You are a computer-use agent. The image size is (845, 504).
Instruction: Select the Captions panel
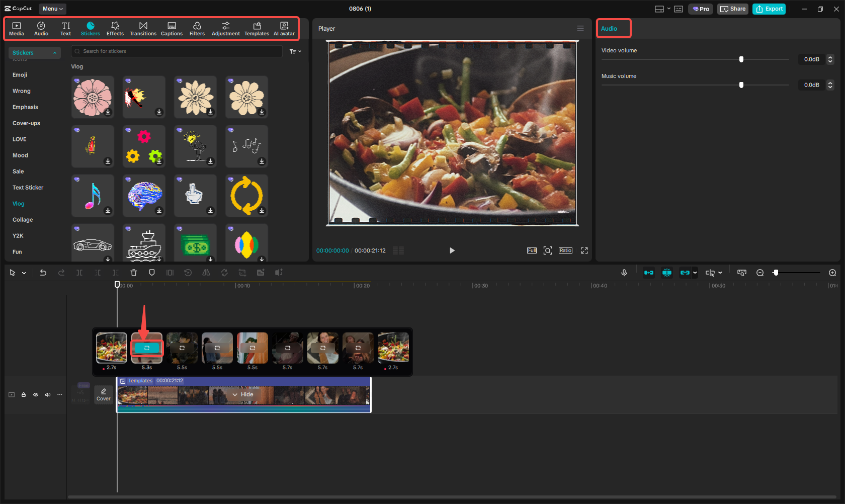click(172, 28)
